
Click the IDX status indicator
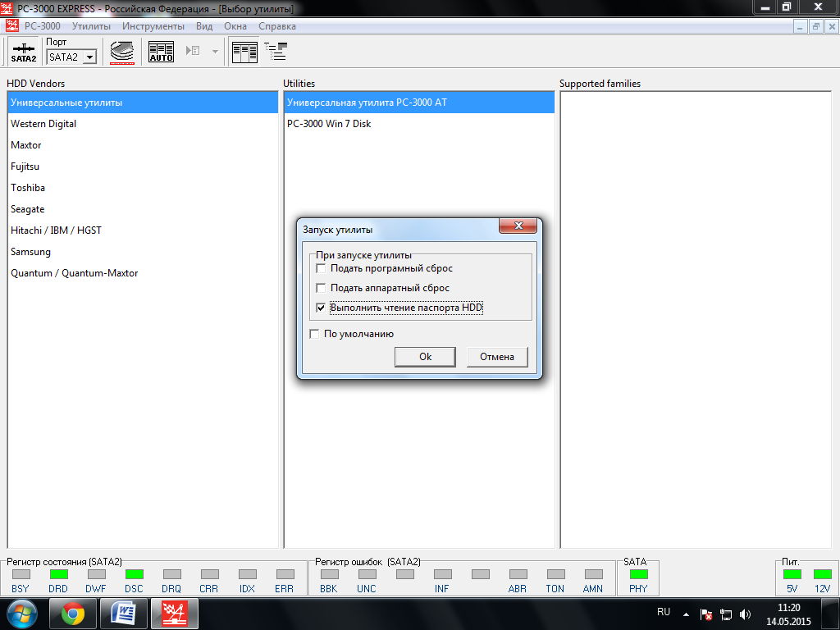tap(248, 574)
